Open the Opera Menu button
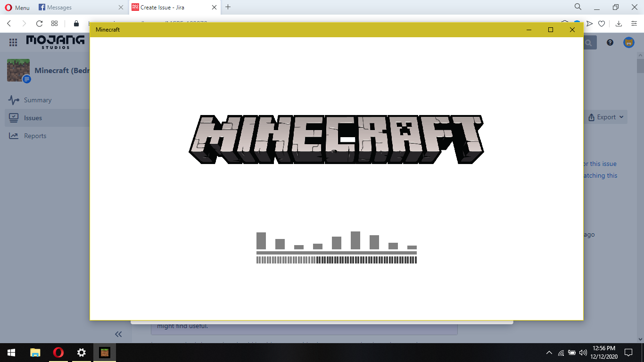 click(x=17, y=8)
